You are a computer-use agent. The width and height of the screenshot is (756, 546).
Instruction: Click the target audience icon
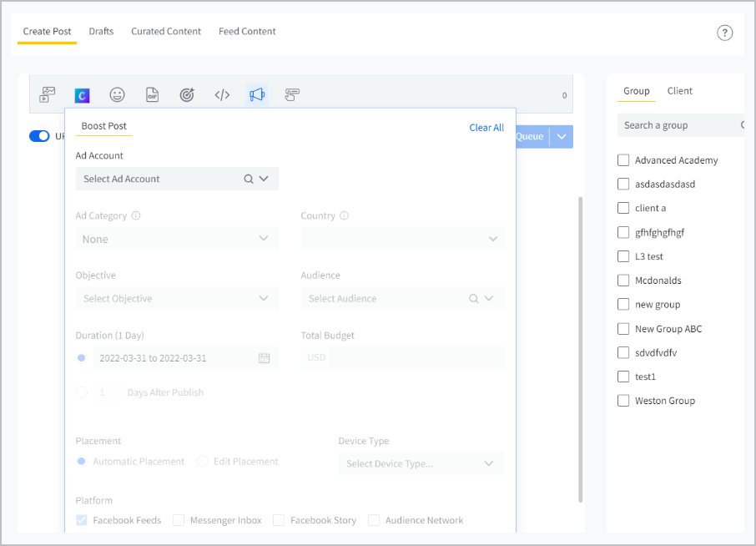[187, 94]
